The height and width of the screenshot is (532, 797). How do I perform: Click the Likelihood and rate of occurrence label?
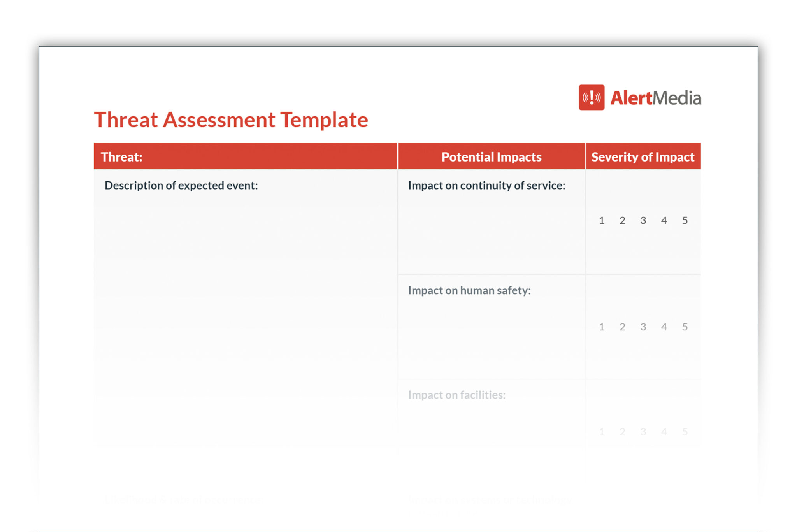184,500
